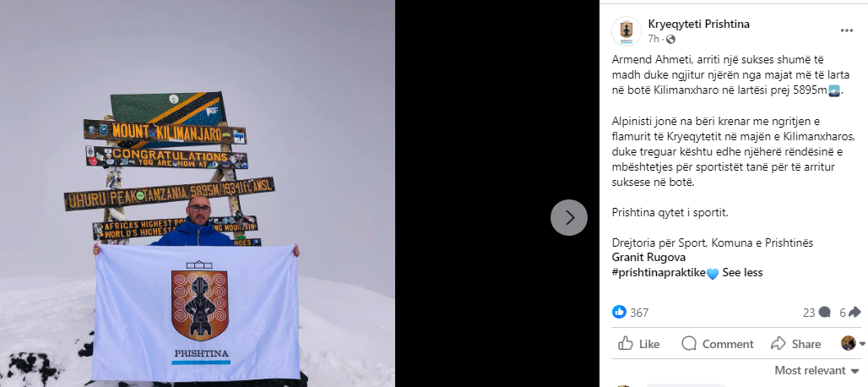Open the 23 comments count
Image resolution: width=868 pixels, height=387 pixels.
pos(810,313)
